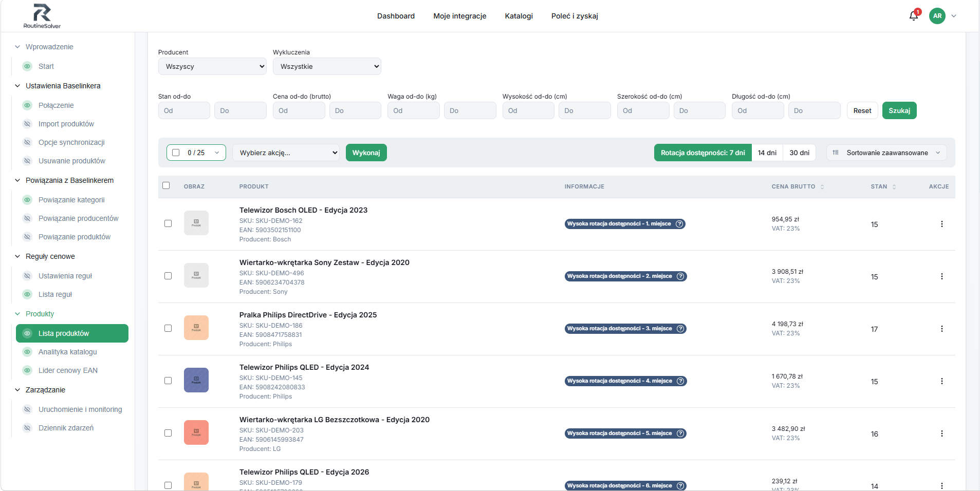Screen dimensions: 980x491
Task: Check the Telewizor Bosch OLED row
Action: [168, 223]
